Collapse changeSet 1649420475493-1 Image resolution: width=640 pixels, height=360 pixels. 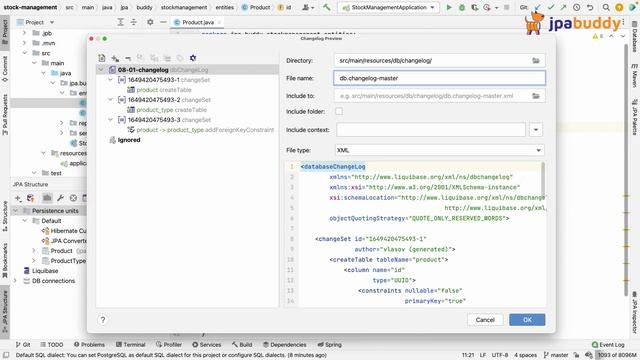tap(110, 80)
